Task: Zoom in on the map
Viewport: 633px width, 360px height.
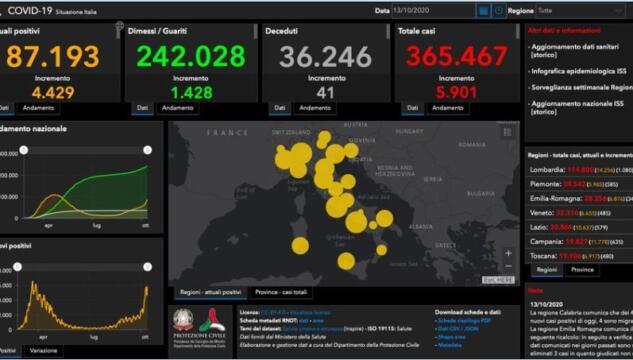Action: [508, 253]
